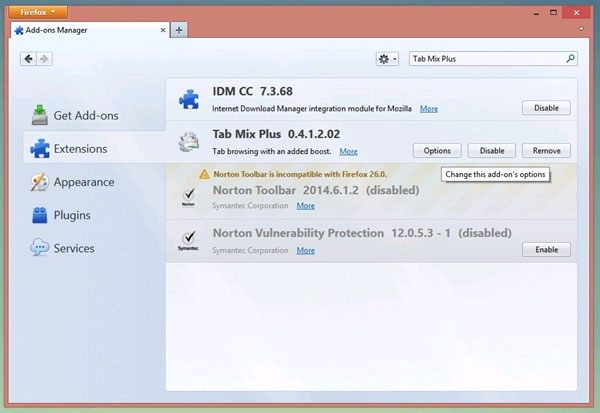
Task: Open the Services category
Action: tap(94, 248)
